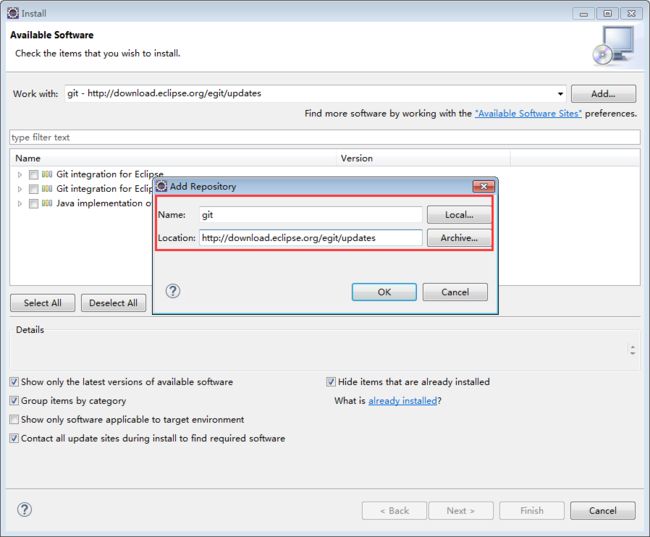This screenshot has height=537, width=650.
Task: Maximize the Install window
Action: click(607, 14)
